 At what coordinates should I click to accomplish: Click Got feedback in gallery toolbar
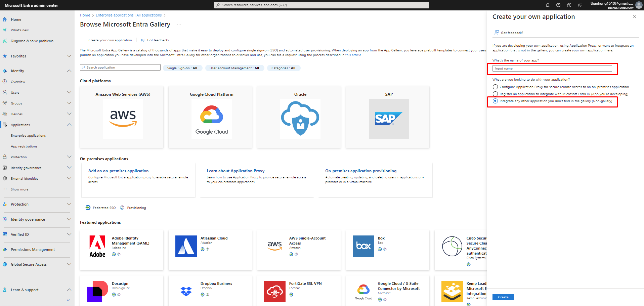coord(155,40)
